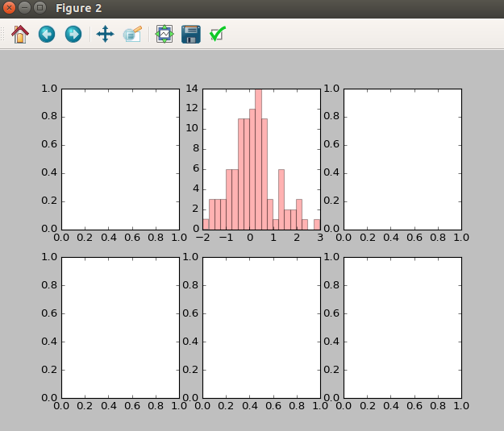The width and height of the screenshot is (504, 431).
Task: Open axis parameters with the green checkmark
Action: (x=218, y=34)
